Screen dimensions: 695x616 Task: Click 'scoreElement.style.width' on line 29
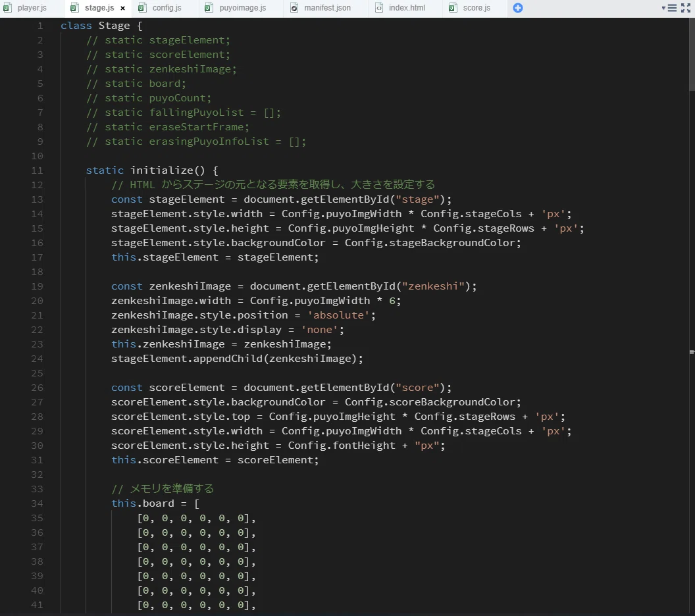coord(187,431)
